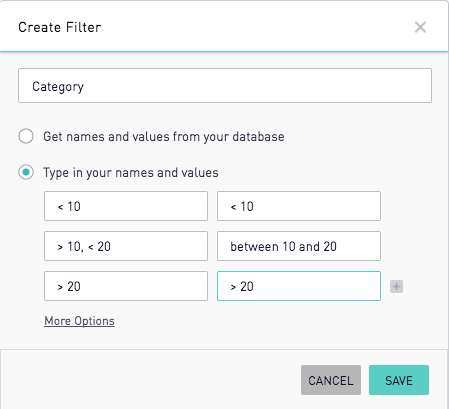
Task: Select 'Get names and values from your database' radio
Action: (26, 136)
